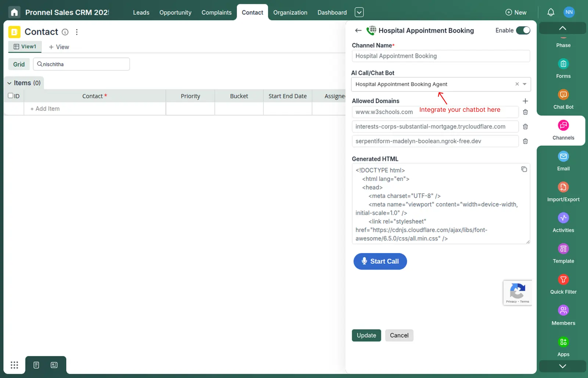The image size is (588, 378).
Task: Copy the Generated HTML snippet
Action: [524, 169]
